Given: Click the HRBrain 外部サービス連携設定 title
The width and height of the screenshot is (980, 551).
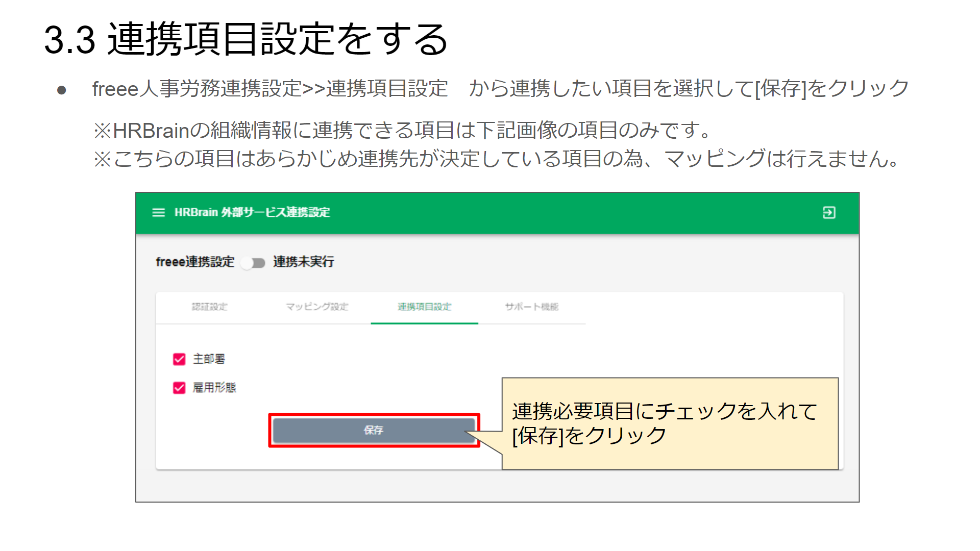Looking at the screenshot, I should pos(252,212).
